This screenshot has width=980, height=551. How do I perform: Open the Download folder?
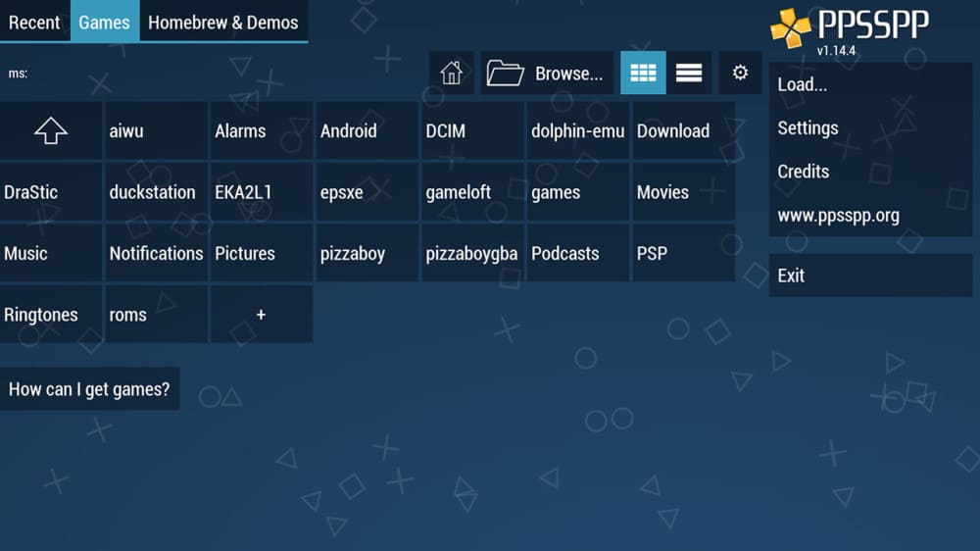click(x=684, y=130)
